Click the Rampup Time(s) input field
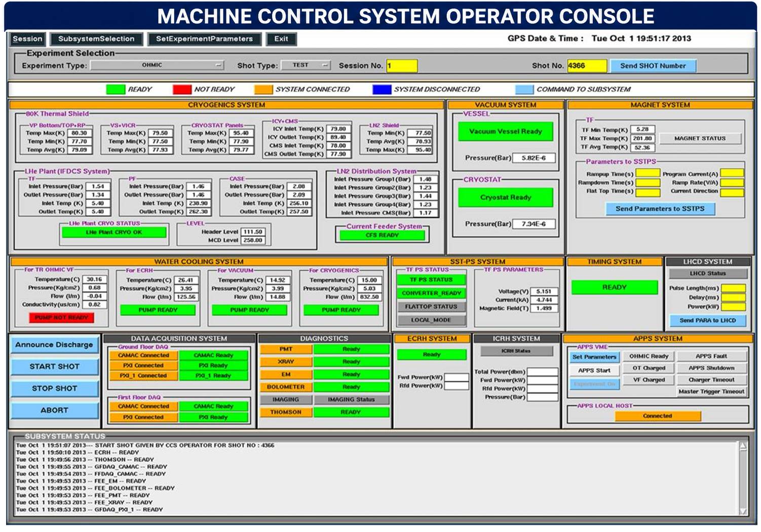Screen dimensions: 761x532 coord(648,174)
